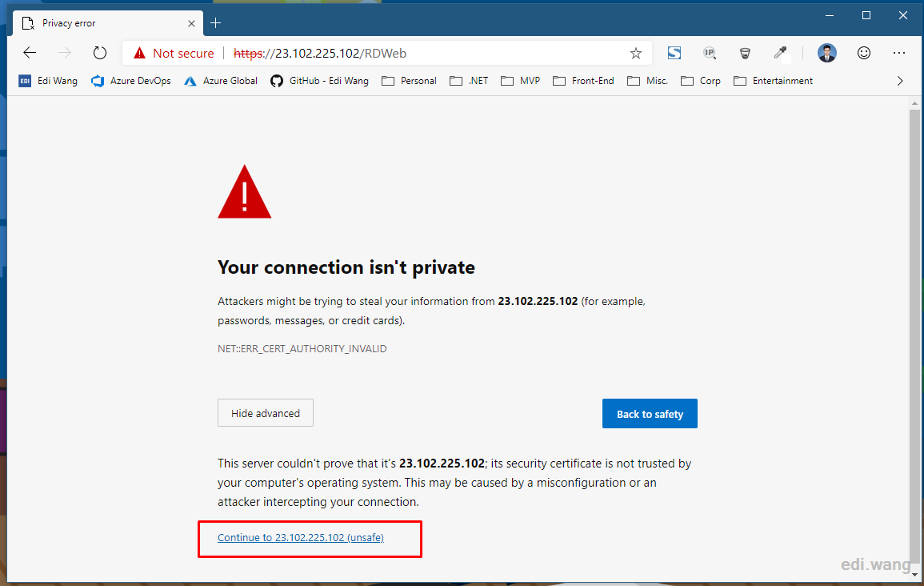The height and width of the screenshot is (586, 924).
Task: Reload the page with refresh icon
Action: pyautogui.click(x=99, y=53)
